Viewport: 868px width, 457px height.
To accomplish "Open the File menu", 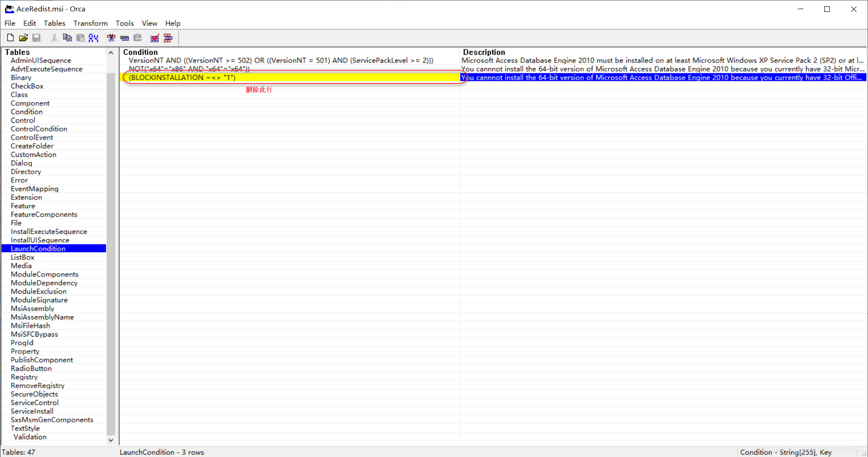I will tap(10, 23).
